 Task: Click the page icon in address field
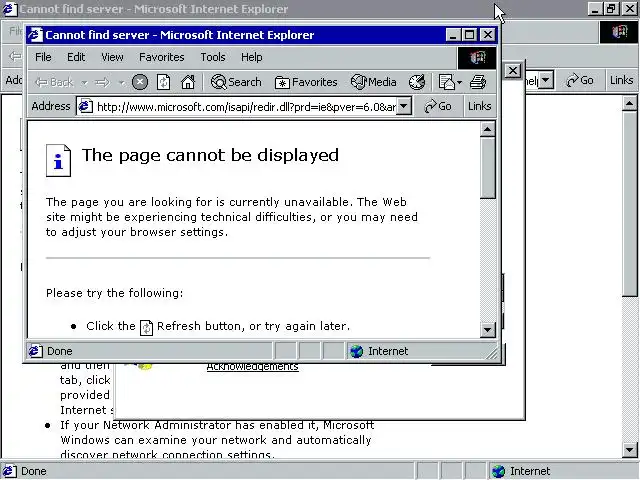(x=85, y=107)
